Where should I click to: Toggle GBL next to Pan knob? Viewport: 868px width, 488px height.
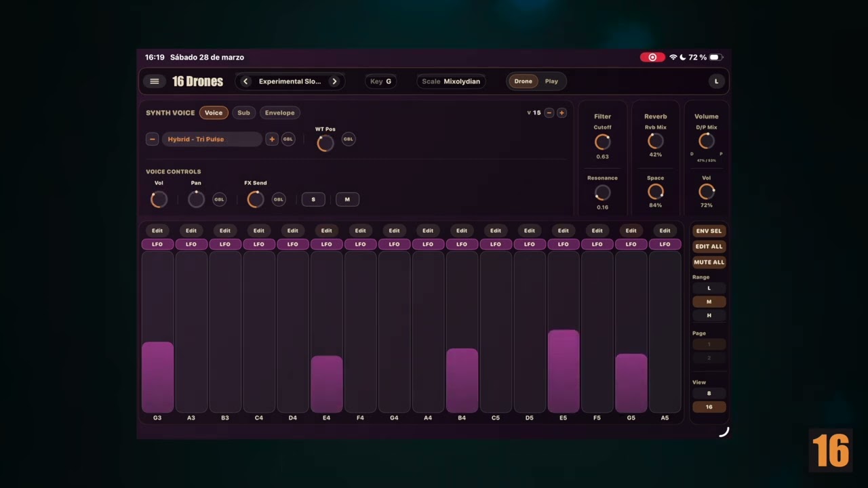click(219, 199)
